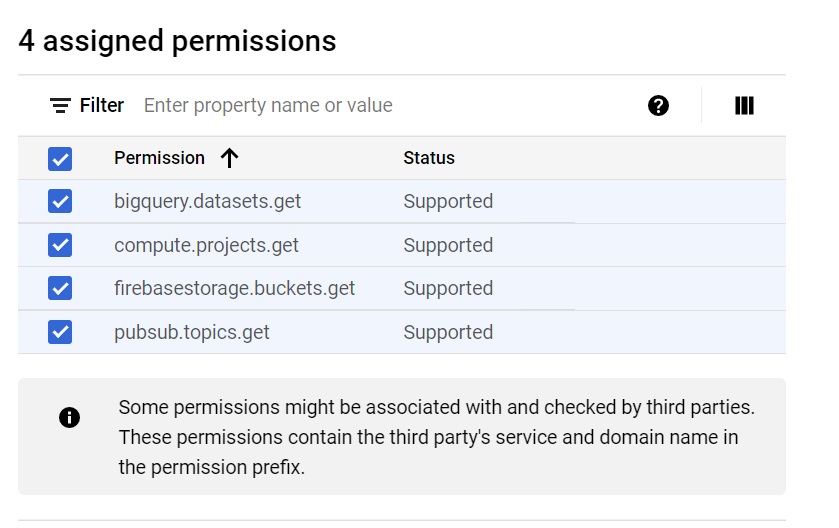This screenshot has width=839, height=528.
Task: Sort by the Status column header
Action: pyautogui.click(x=429, y=158)
